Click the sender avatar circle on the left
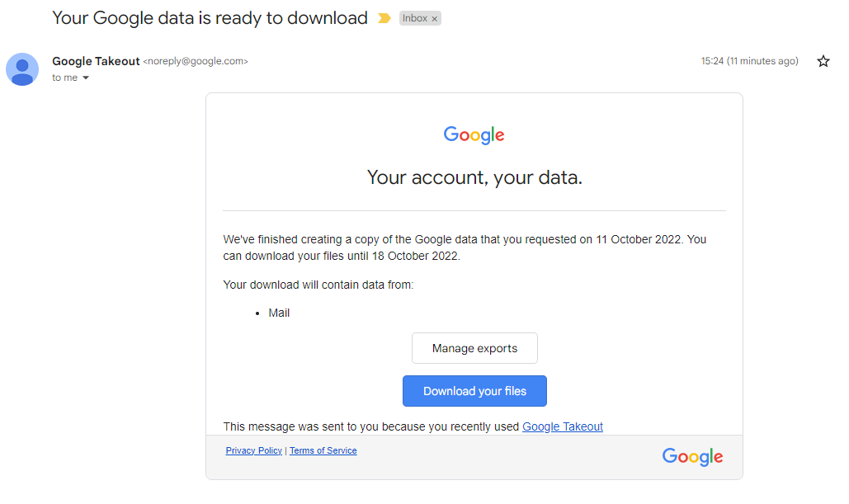849x504 pixels. [21, 69]
